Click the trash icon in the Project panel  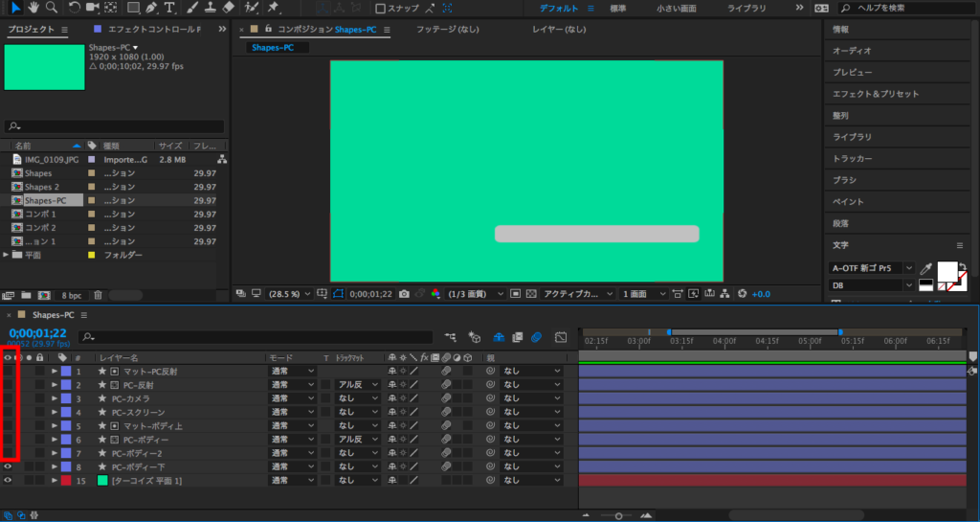98,295
